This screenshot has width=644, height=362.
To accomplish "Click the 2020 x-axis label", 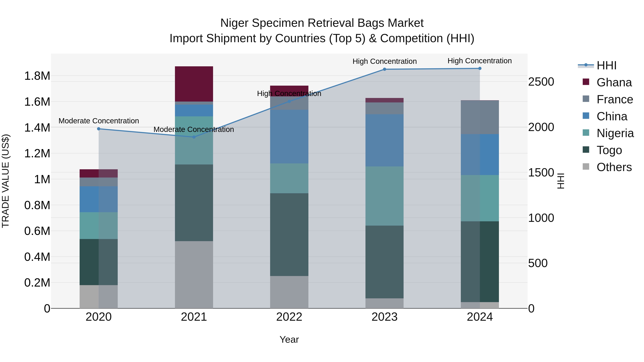I will point(99,317).
